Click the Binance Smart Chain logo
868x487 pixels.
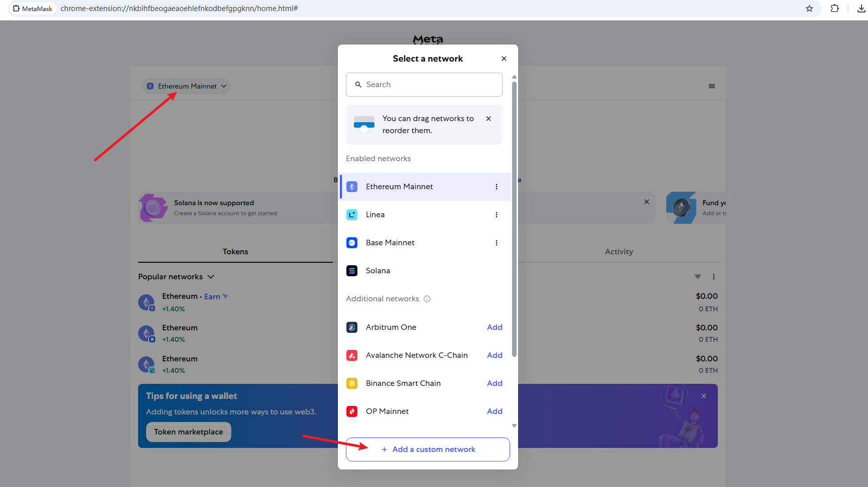[352, 383]
